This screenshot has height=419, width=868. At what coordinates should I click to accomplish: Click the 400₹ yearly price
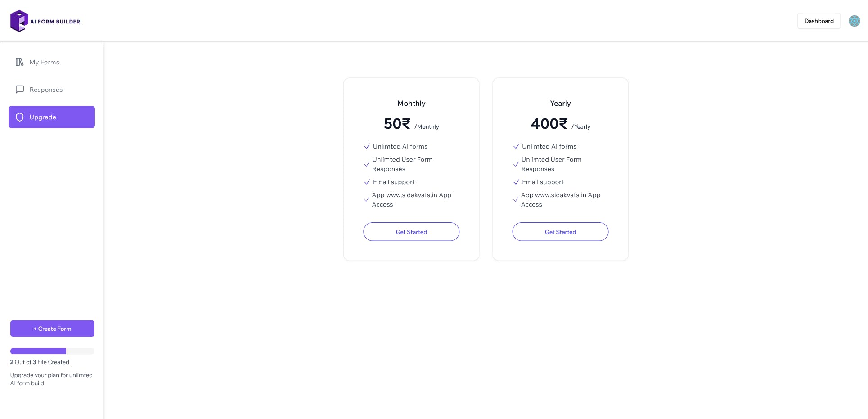tap(549, 124)
